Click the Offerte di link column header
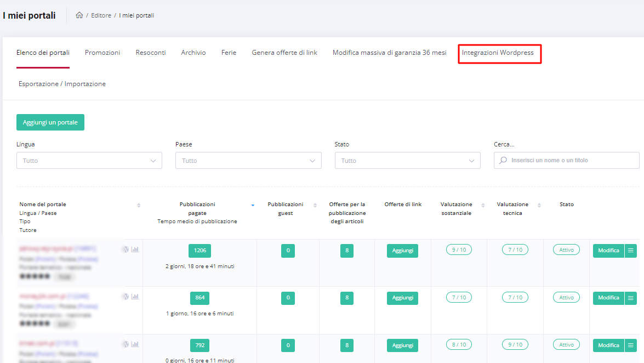644x363 pixels. pos(403,205)
